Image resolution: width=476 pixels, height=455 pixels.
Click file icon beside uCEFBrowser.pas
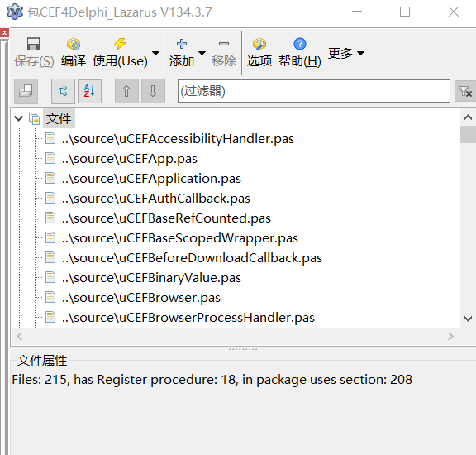50,297
